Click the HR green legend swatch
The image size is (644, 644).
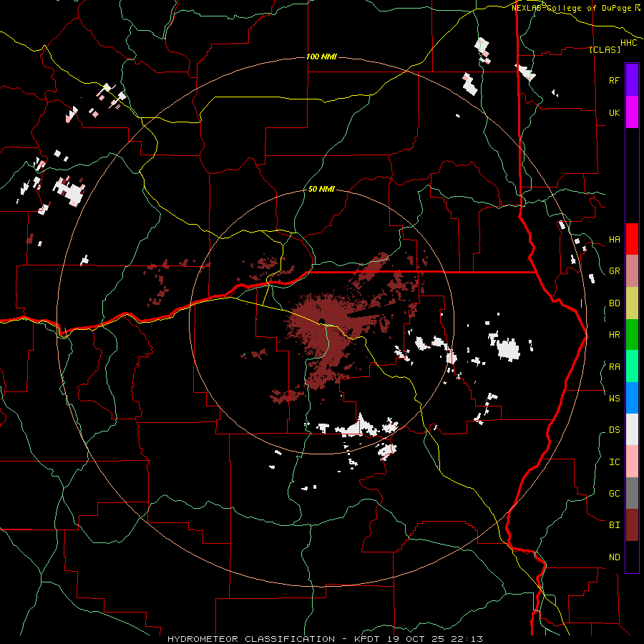pyautogui.click(x=632, y=335)
